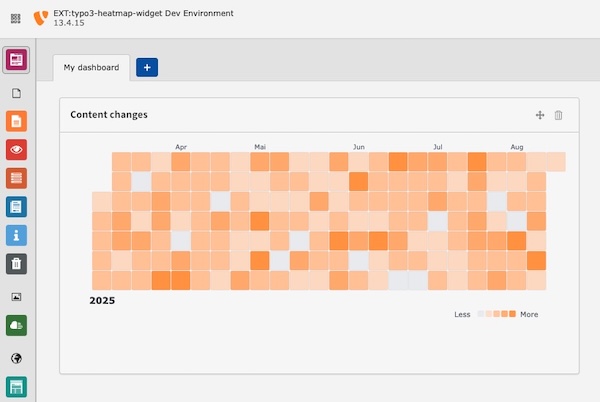Viewport: 600px width, 402px height.
Task: Open the teal Sites module
Action: 16,386
